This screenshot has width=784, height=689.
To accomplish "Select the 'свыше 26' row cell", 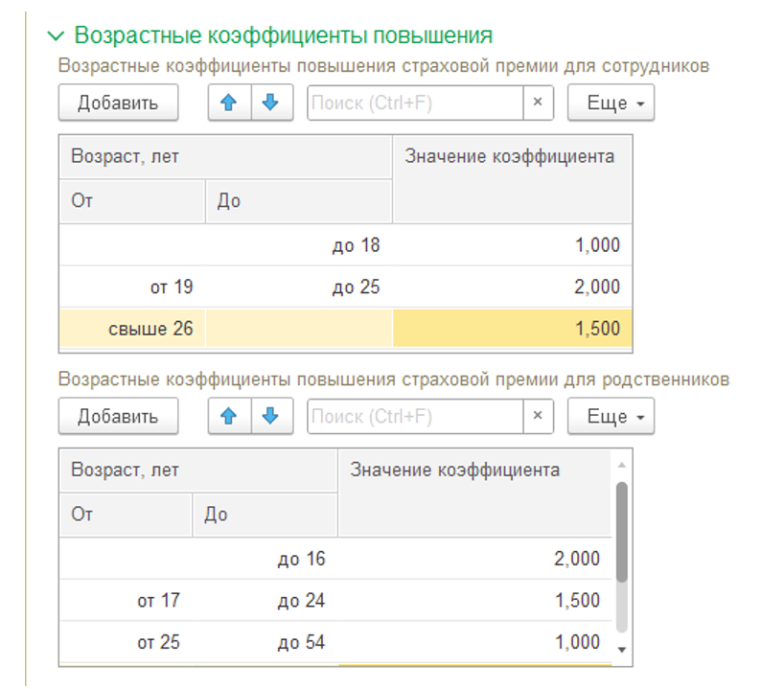I will click(x=133, y=329).
